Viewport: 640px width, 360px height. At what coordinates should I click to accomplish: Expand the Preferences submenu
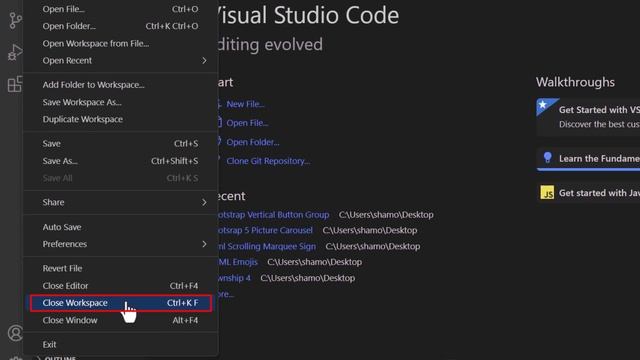120,244
